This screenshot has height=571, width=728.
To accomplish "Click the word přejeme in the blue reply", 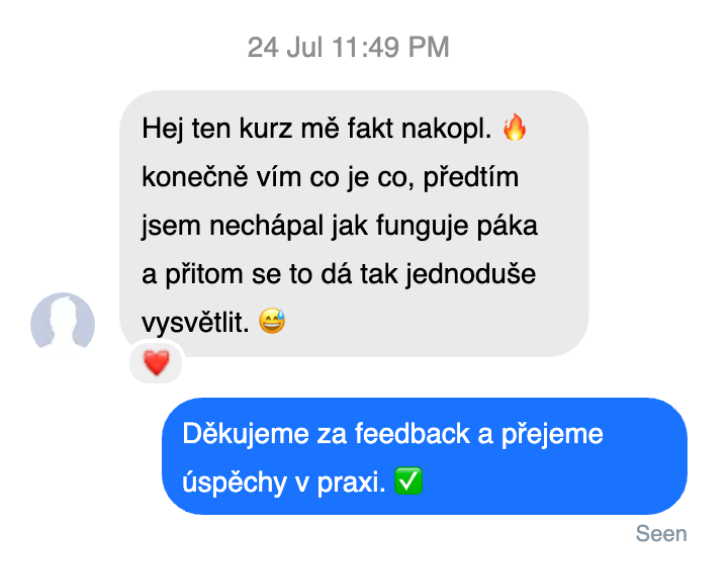I will [x=552, y=434].
